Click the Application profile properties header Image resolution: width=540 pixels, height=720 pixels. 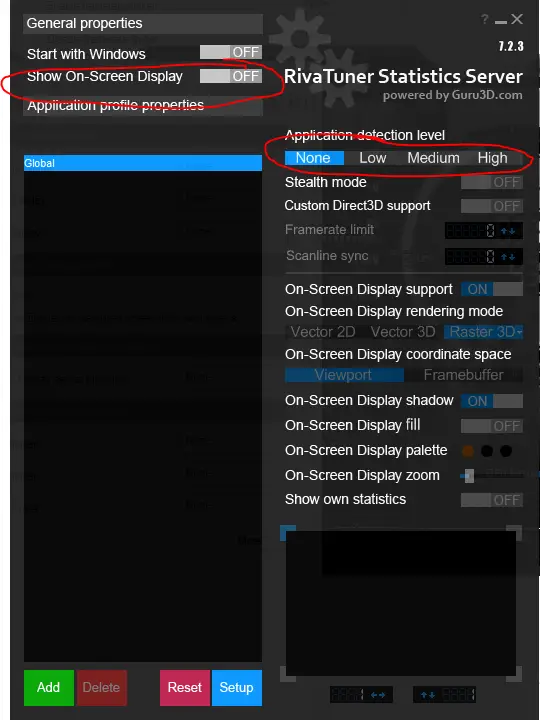143,106
